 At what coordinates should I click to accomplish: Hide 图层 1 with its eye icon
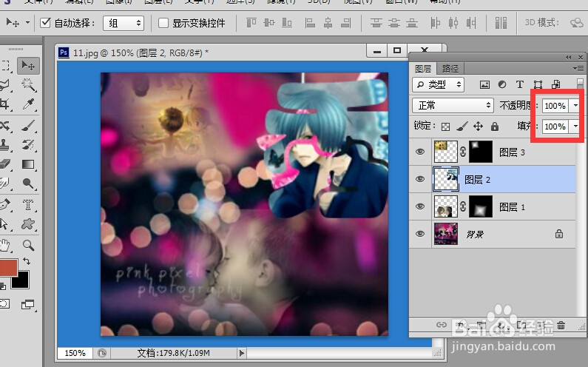tap(420, 206)
